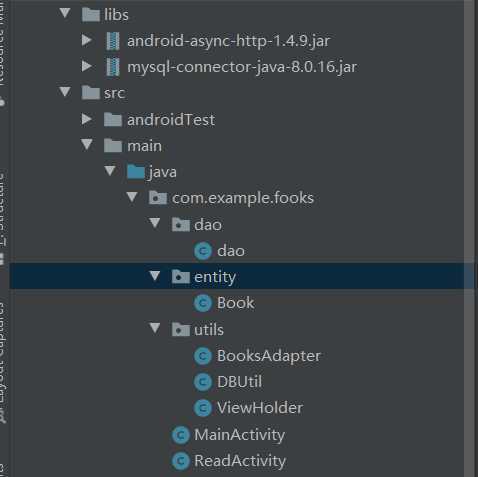Select the ReadActivity class

[x=240, y=461]
